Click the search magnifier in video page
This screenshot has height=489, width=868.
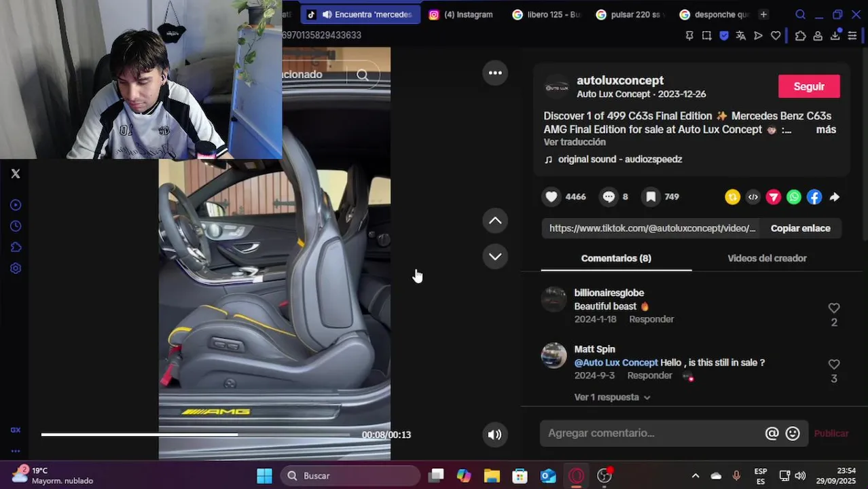[x=363, y=75]
